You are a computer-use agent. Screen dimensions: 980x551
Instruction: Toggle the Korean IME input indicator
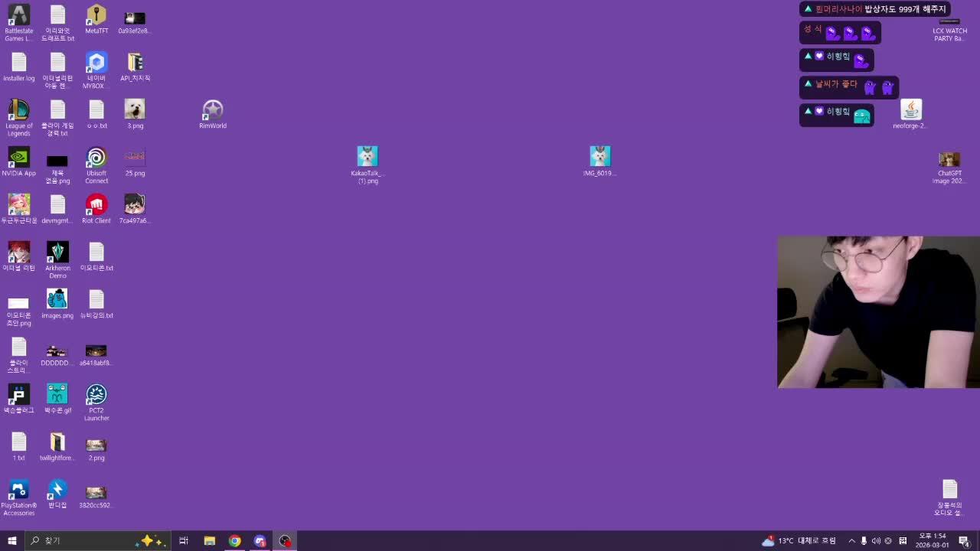pyautogui.click(x=903, y=541)
